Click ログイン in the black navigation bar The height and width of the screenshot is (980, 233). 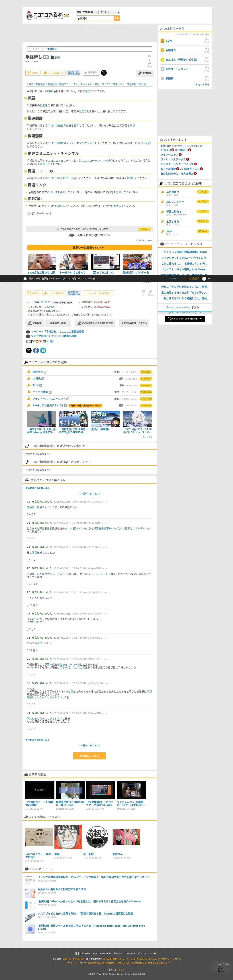coord(174,278)
